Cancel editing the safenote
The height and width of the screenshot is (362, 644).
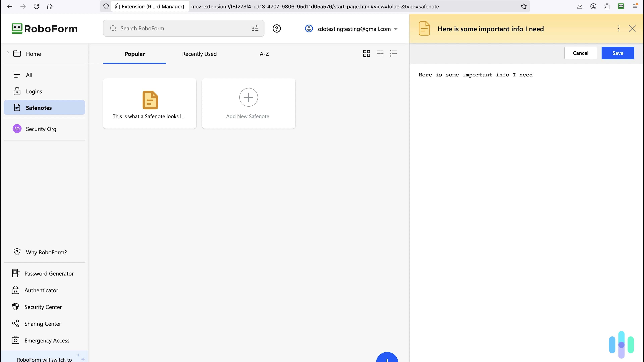[x=580, y=53]
